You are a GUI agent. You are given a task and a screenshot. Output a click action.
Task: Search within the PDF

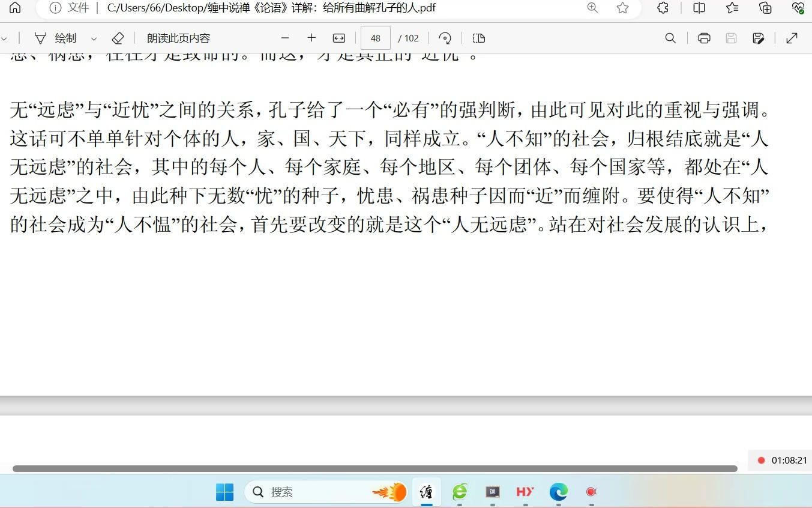tap(671, 38)
